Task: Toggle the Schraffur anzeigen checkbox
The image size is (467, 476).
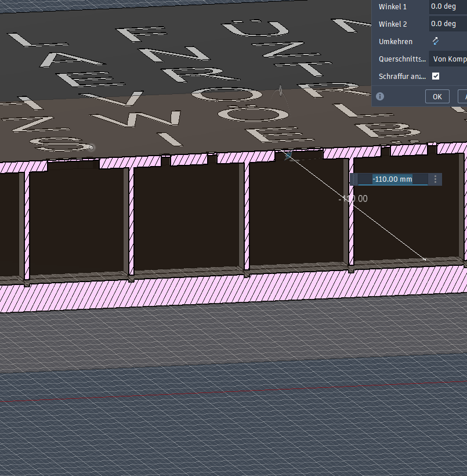Action: point(436,76)
